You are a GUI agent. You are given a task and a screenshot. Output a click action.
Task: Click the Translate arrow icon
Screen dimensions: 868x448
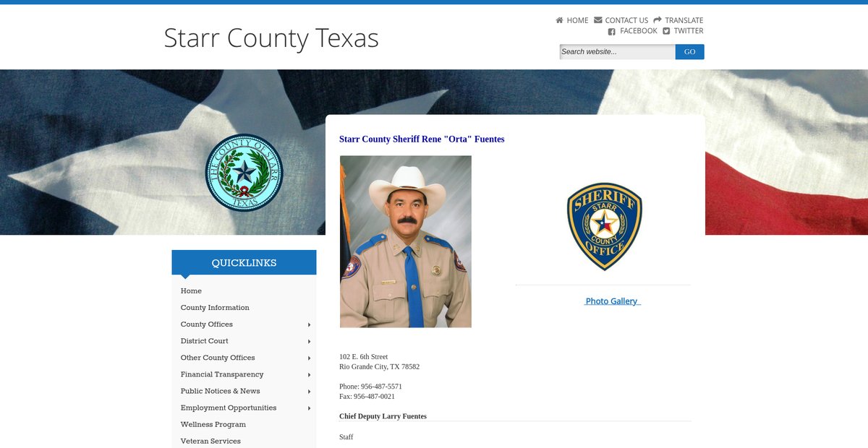(658, 20)
